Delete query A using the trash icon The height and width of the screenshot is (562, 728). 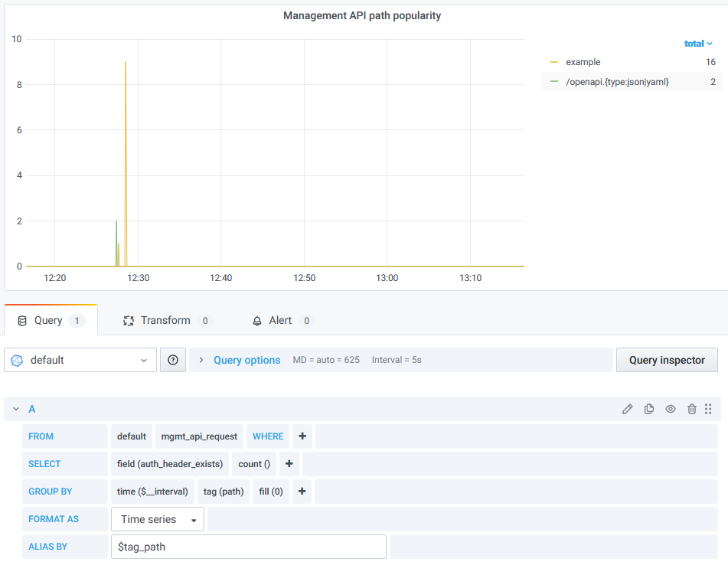pos(692,409)
